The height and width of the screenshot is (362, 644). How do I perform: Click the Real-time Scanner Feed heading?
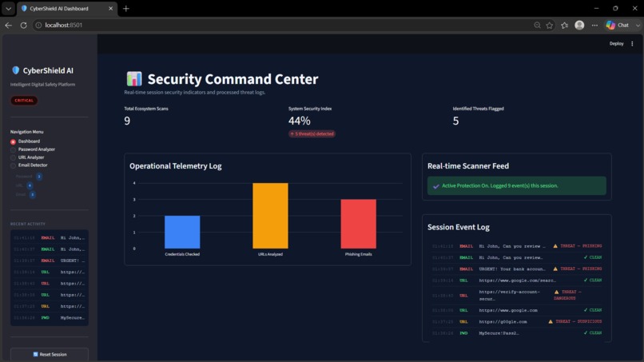point(467,166)
